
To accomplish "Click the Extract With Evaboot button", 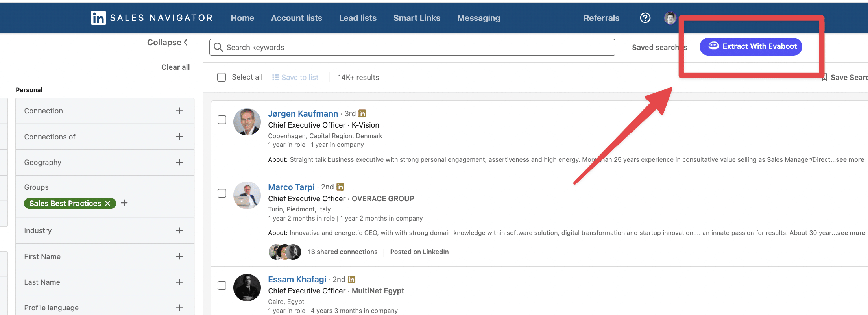I will tap(751, 46).
